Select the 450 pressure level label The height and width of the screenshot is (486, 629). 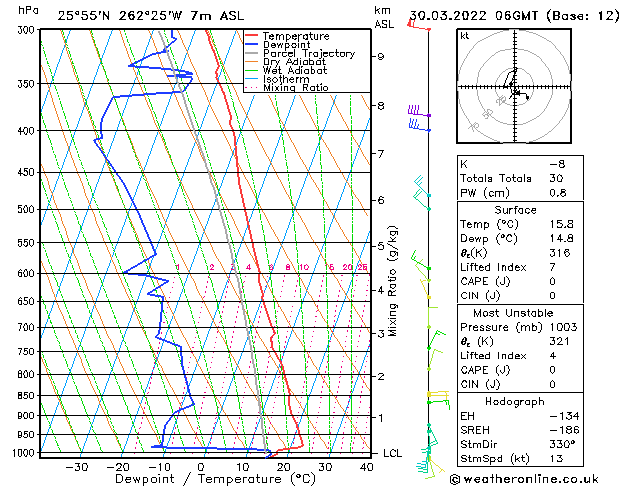[x=28, y=172]
